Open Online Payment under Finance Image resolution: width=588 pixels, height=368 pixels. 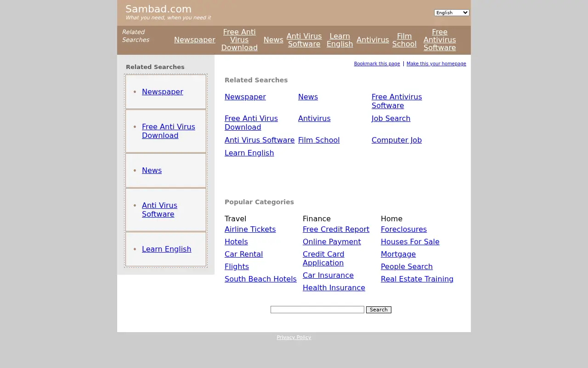click(x=332, y=241)
